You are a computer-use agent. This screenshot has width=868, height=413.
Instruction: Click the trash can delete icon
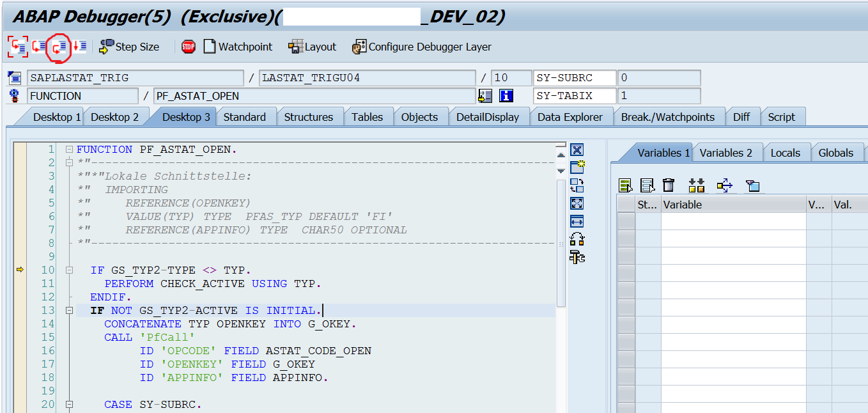pyautogui.click(x=669, y=185)
